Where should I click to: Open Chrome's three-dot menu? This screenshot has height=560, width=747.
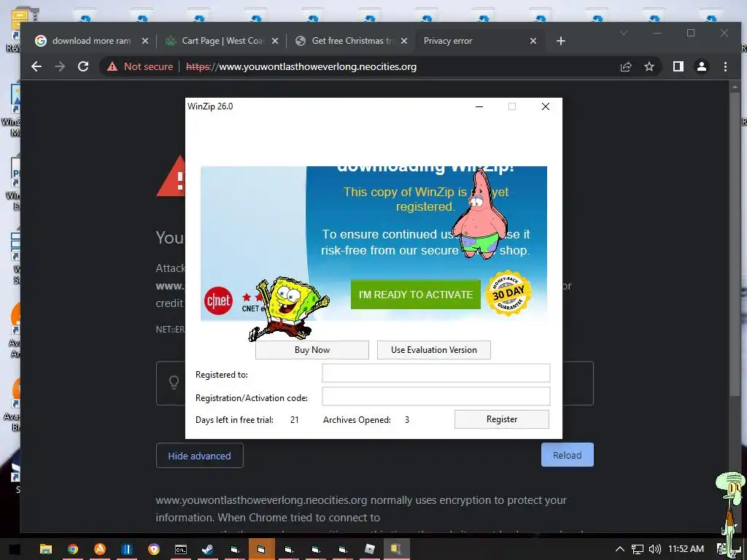pyautogui.click(x=725, y=66)
